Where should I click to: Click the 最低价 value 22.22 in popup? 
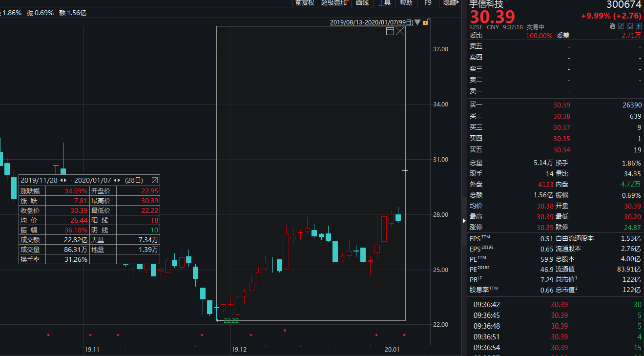click(x=150, y=210)
